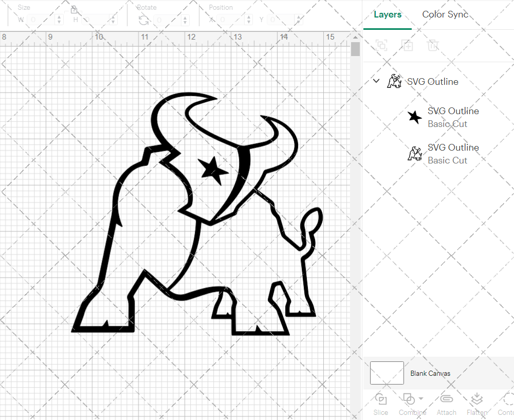Click the Rotate icon in toolbar

pos(144,20)
